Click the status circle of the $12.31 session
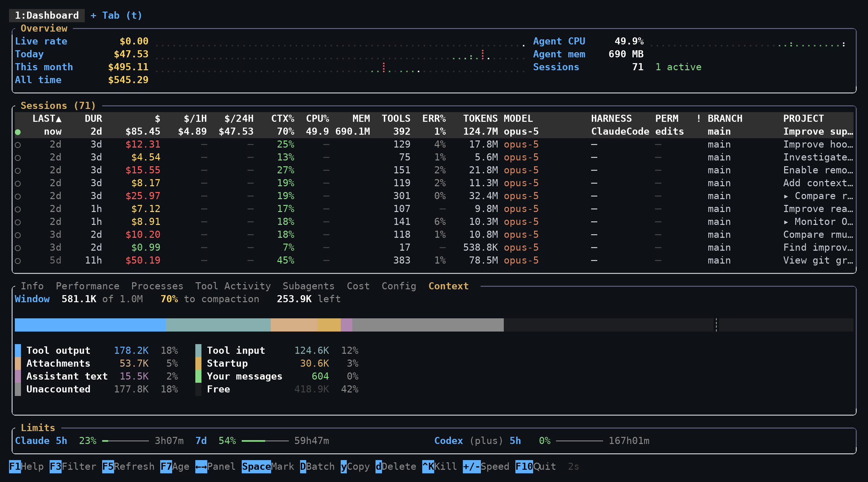 pyautogui.click(x=18, y=145)
